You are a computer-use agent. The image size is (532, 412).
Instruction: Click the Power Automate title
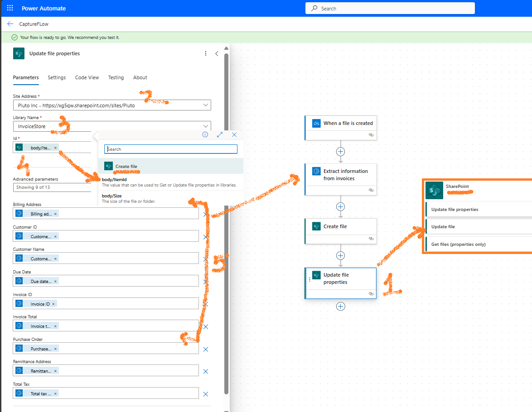tap(44, 8)
